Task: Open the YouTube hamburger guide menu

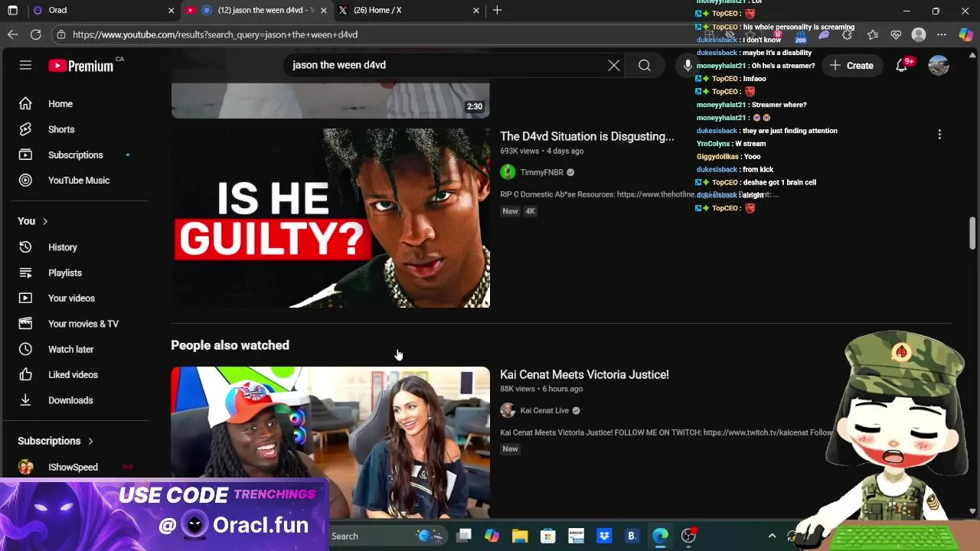Action: [25, 65]
